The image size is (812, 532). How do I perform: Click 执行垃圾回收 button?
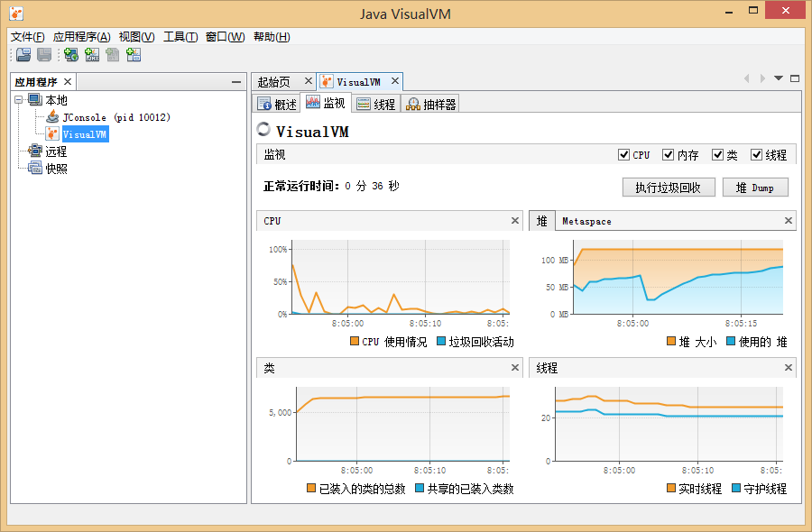click(x=669, y=188)
